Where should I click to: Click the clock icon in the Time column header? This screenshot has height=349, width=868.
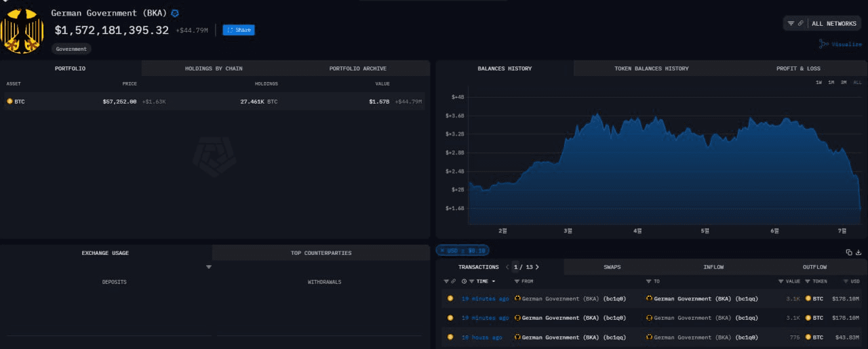point(464,281)
